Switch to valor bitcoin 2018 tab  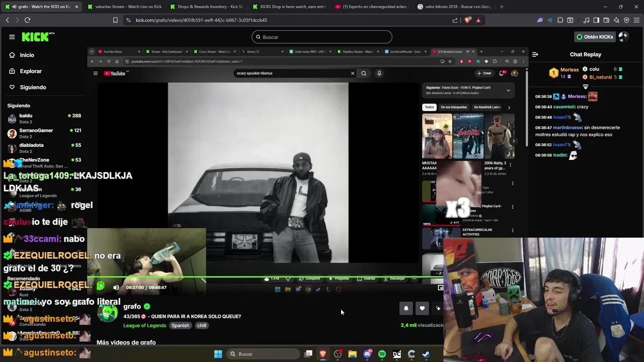455,7
